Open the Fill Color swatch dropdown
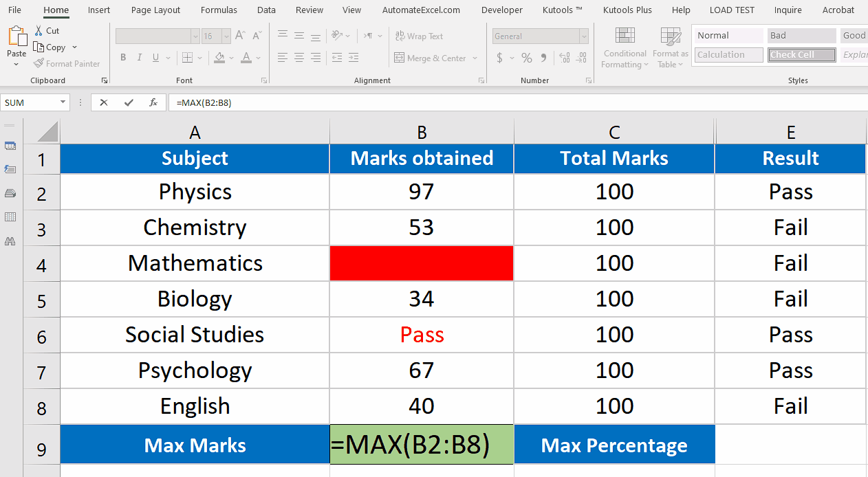 (x=232, y=58)
